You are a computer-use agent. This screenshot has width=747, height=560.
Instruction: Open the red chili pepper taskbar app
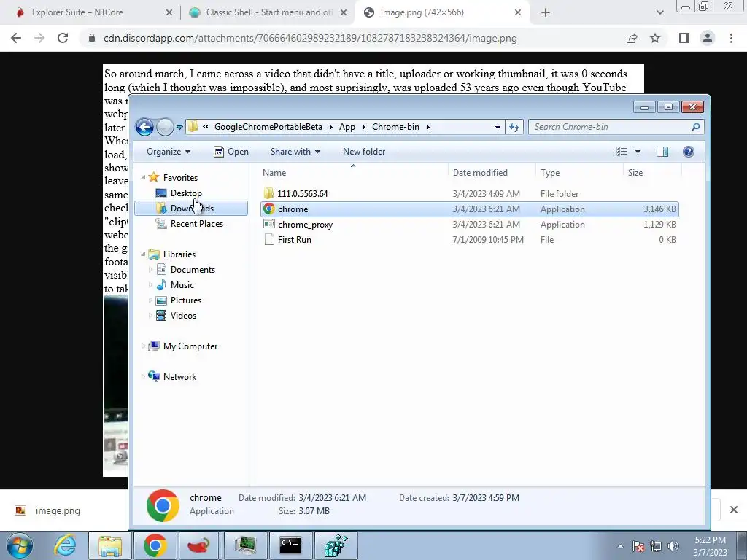tap(199, 545)
